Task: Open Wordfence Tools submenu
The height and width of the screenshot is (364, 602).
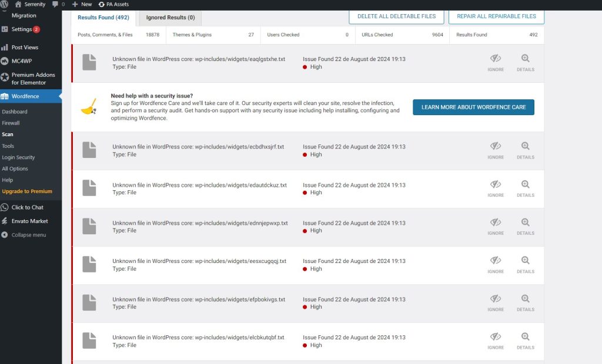Action: pyautogui.click(x=8, y=146)
